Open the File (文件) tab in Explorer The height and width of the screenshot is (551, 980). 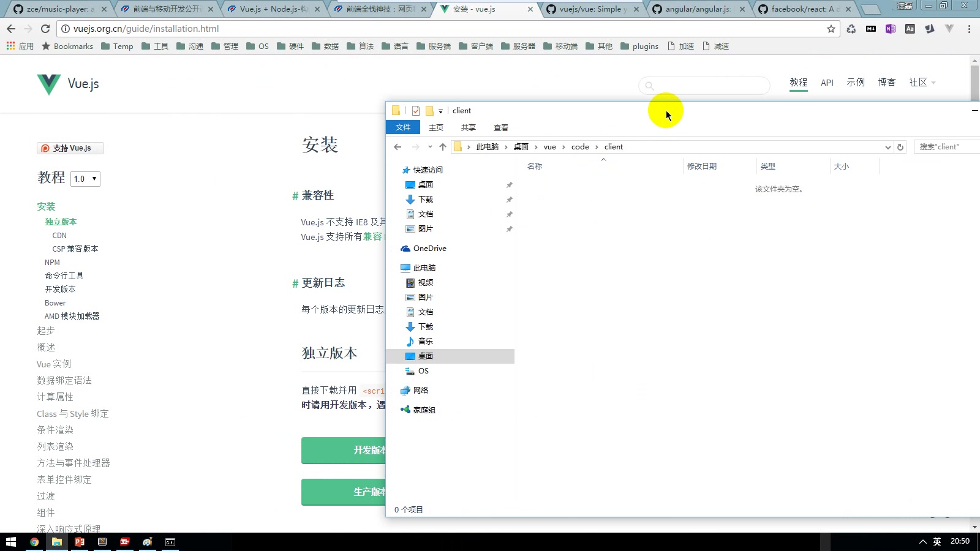pos(403,127)
